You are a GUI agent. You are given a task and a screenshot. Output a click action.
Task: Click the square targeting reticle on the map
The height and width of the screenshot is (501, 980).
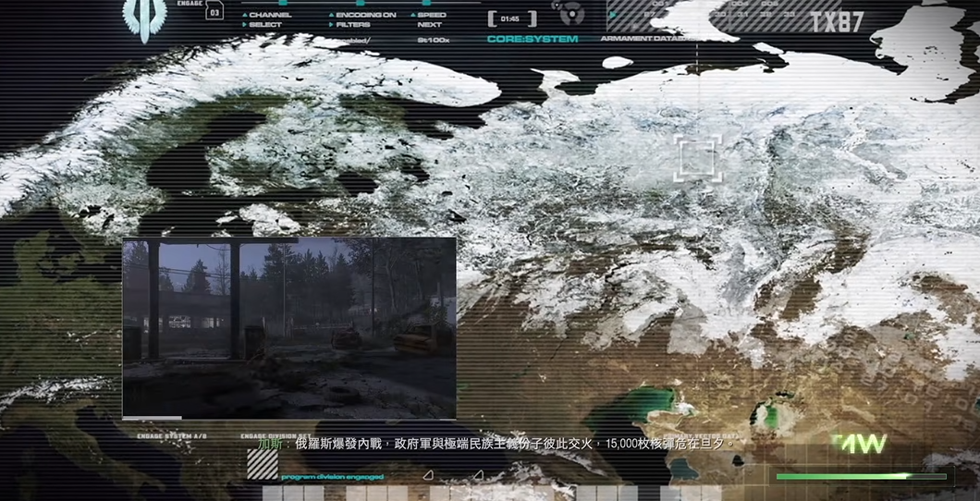(697, 158)
